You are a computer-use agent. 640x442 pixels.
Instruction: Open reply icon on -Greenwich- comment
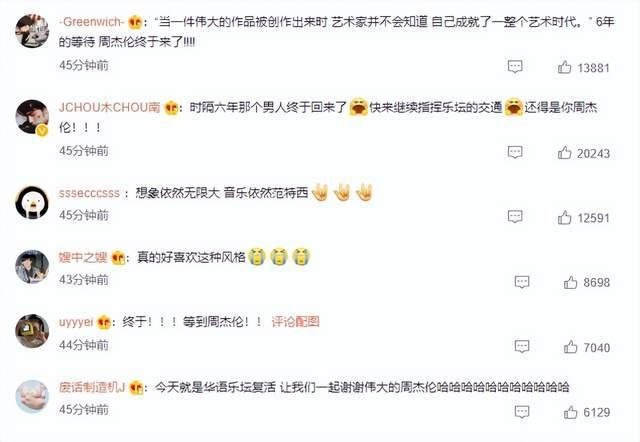(515, 66)
